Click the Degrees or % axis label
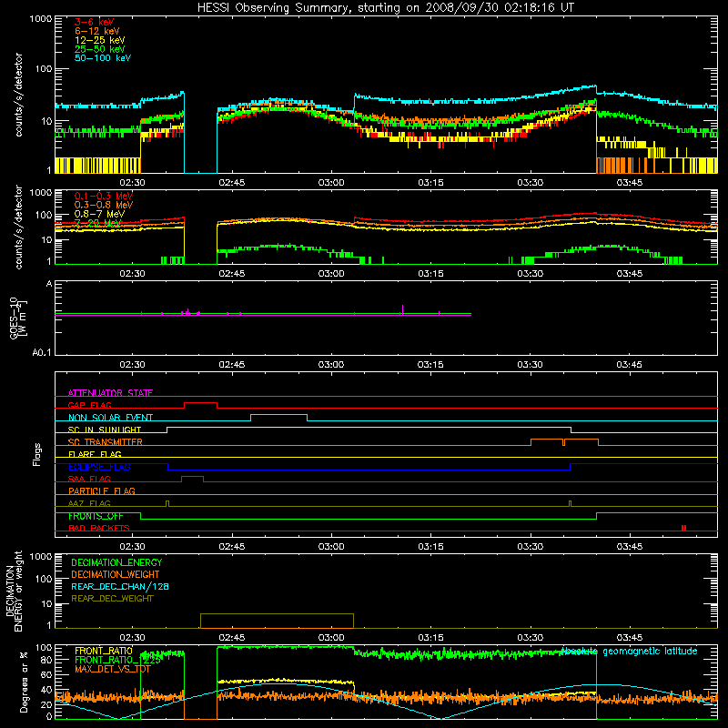728x728 pixels. (x=24, y=682)
